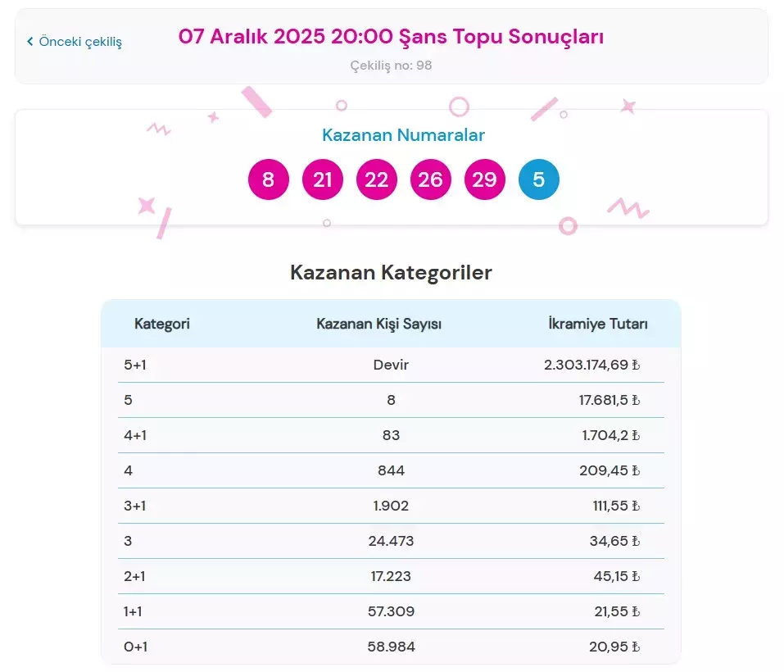Image resolution: width=784 pixels, height=672 pixels.
Task: Select the Kazanan Kategoriler title
Action: tap(392, 272)
